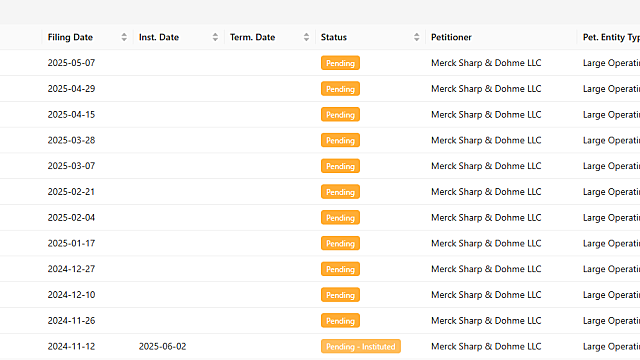Click Large Operating entity type in 2024-11-12 row

pos(611,346)
